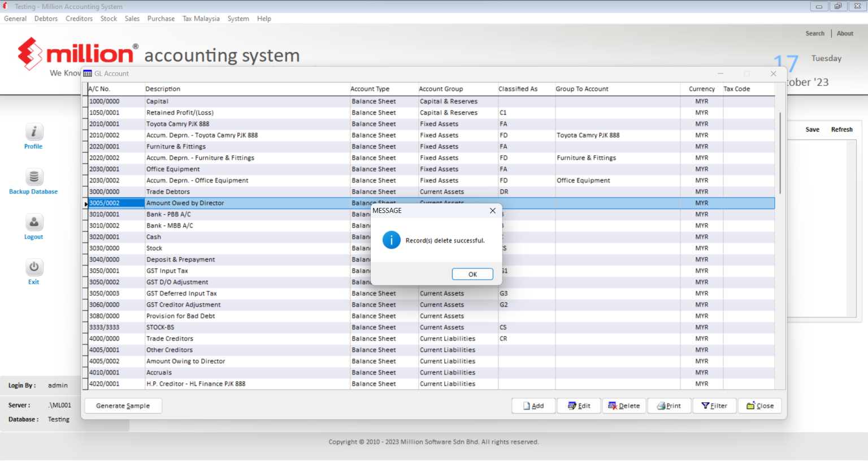The image size is (868, 461).
Task: Open the Purchase menu
Action: pos(161,19)
